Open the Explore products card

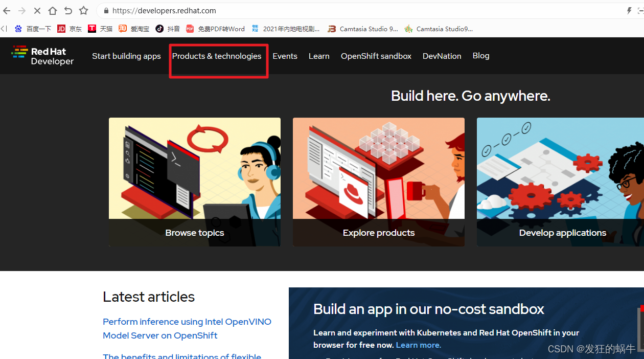click(x=379, y=182)
